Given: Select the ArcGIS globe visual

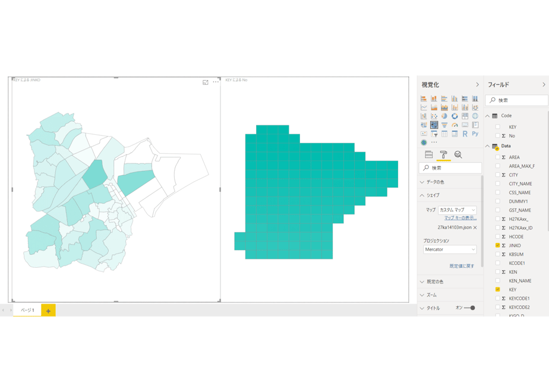Looking at the screenshot, I should click(424, 143).
